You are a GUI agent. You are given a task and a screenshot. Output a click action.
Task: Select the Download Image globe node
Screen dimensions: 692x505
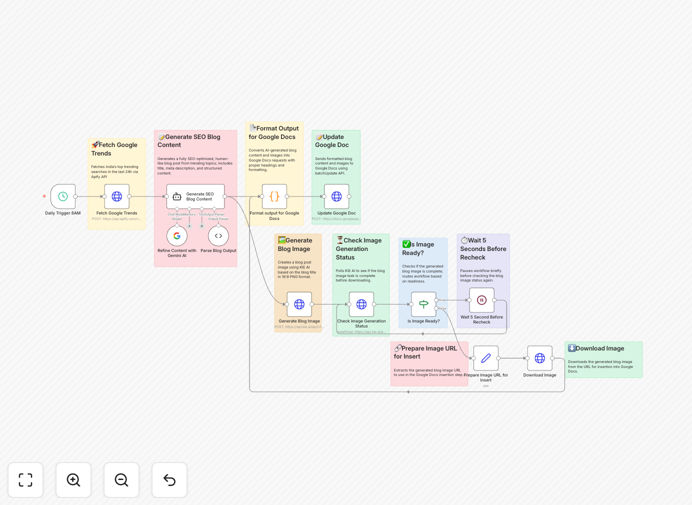point(540,358)
